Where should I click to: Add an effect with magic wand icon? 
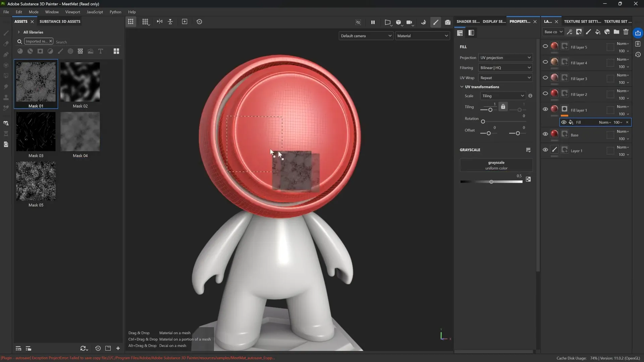(x=570, y=32)
